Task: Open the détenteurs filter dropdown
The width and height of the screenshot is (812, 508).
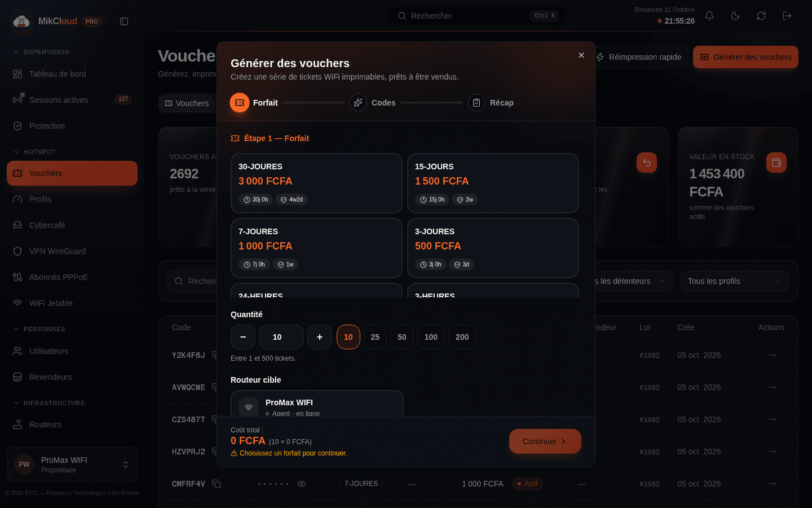Action: click(634, 281)
